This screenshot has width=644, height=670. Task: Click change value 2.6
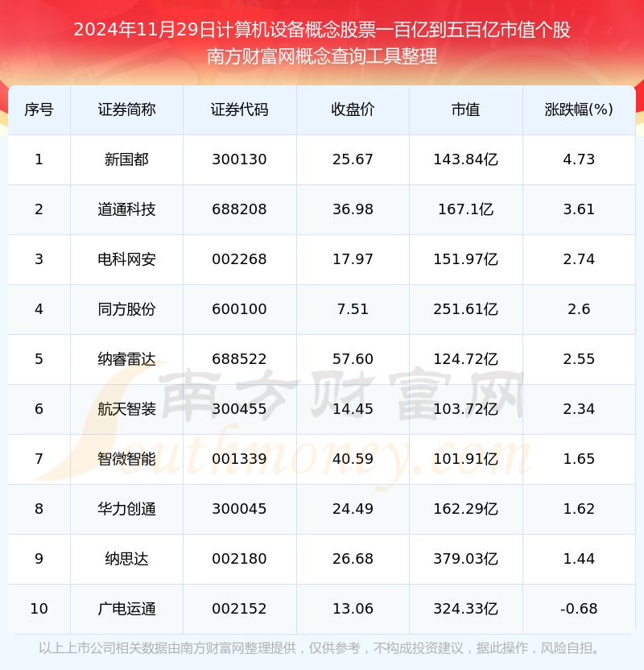point(579,309)
